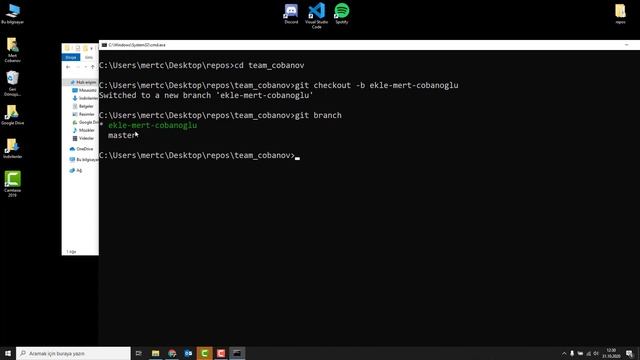Launch Spotify from desktop shortcut

coord(342,13)
